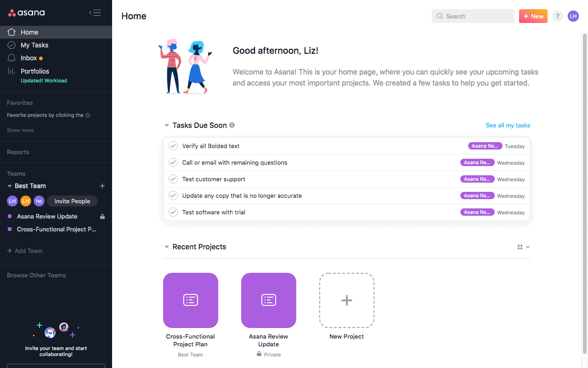Click the Teams section header
Image resolution: width=588 pixels, height=368 pixels.
point(16,173)
